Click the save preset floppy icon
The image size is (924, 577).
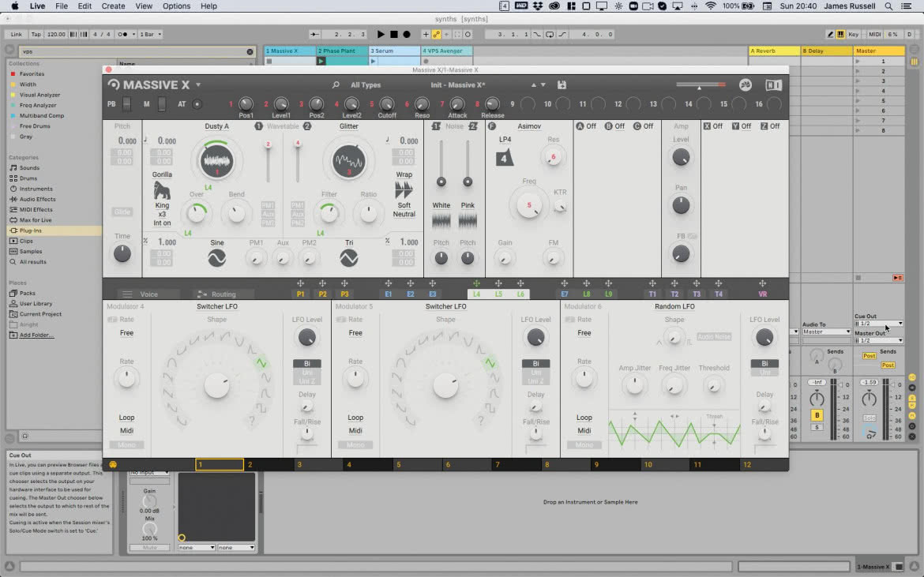point(562,84)
